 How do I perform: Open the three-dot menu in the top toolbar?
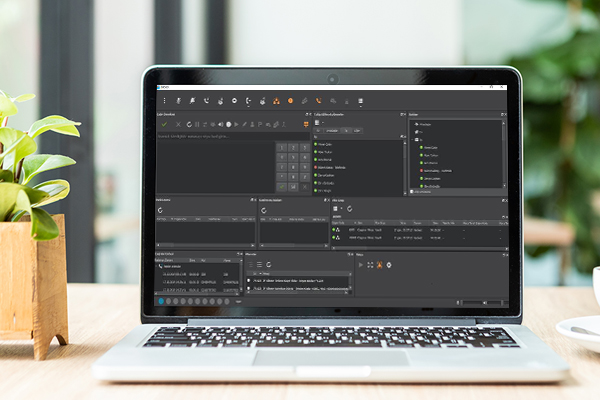[x=164, y=101]
